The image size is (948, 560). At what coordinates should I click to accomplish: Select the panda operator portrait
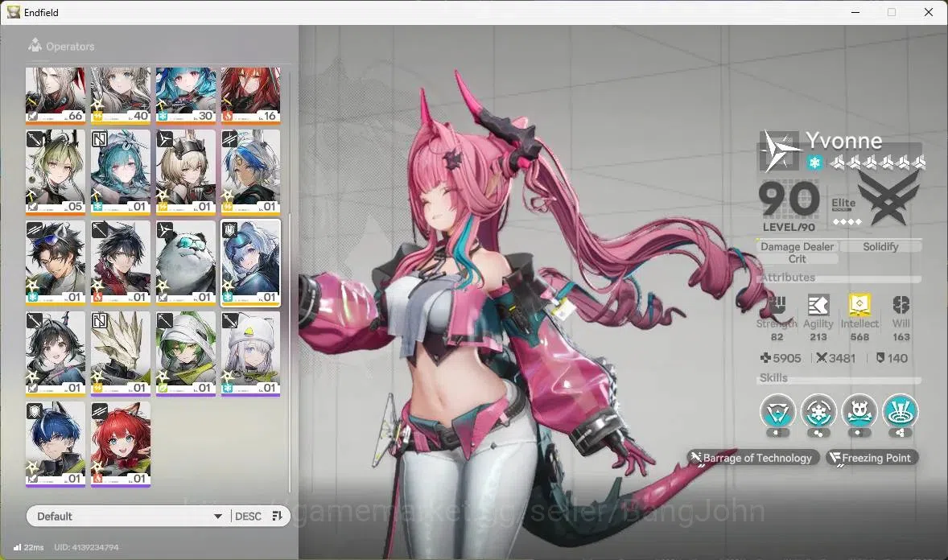click(186, 262)
